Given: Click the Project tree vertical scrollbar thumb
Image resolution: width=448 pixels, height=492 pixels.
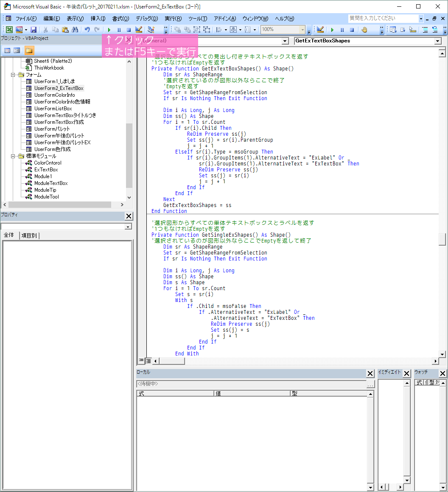Looking at the screenshot, I should [129, 156].
